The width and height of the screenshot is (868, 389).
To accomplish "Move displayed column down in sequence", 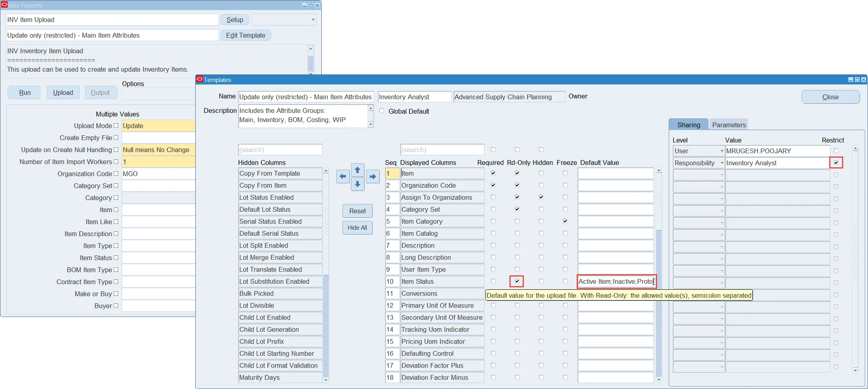I will tap(358, 184).
